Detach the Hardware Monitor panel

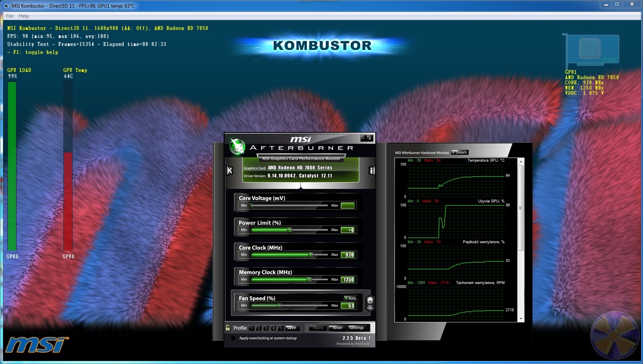tap(459, 152)
